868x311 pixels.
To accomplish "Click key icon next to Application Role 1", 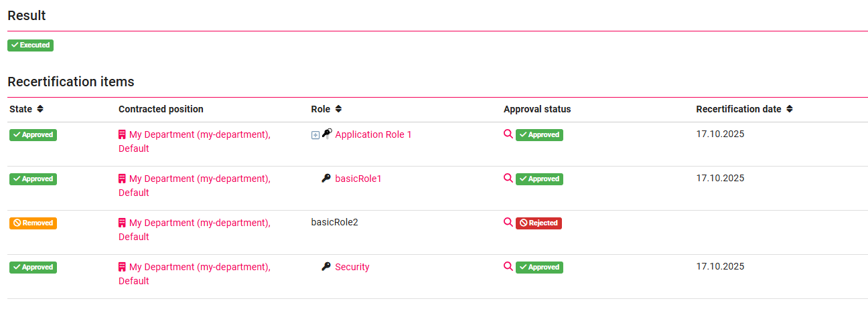I will coord(327,134).
